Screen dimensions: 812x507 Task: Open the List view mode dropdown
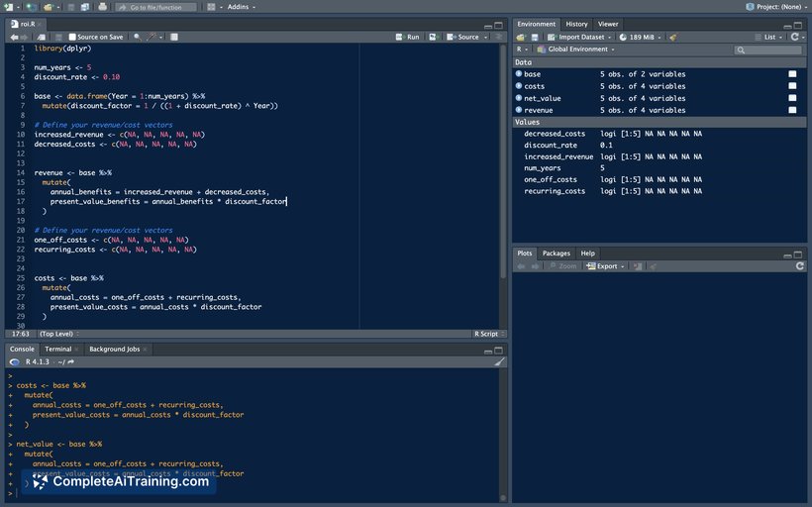click(768, 37)
